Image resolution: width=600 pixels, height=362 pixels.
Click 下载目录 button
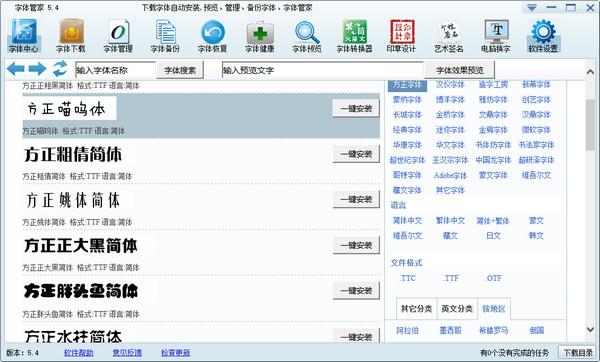point(578,352)
